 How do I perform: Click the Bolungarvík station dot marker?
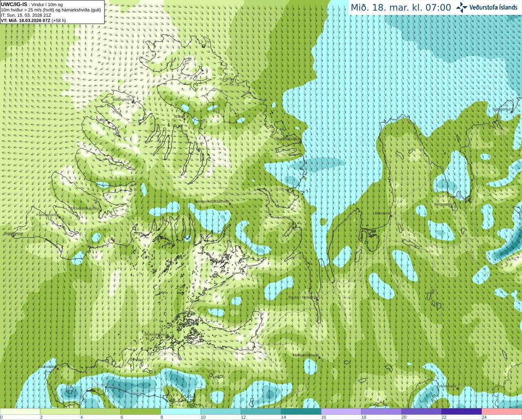(x=133, y=102)
